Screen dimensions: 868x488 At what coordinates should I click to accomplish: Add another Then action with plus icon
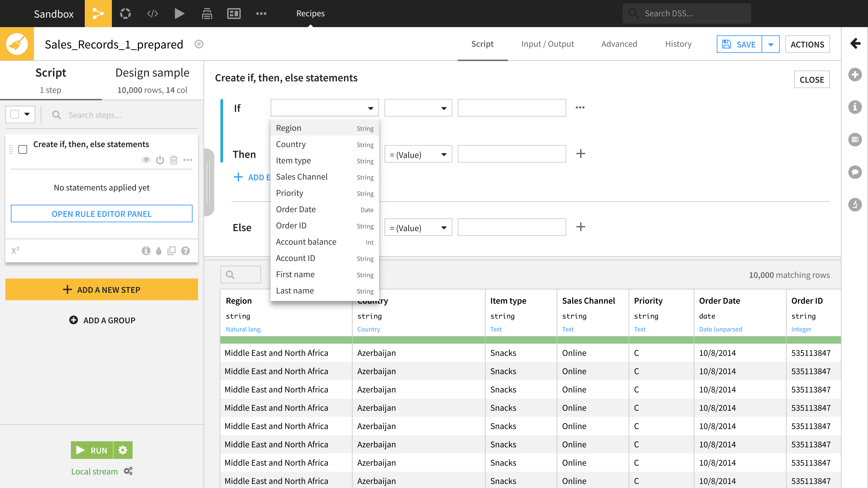tap(581, 154)
